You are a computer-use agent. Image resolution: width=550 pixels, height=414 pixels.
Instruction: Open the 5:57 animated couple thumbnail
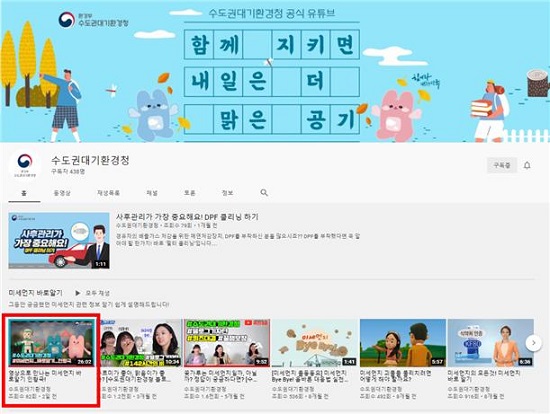coord(403,343)
